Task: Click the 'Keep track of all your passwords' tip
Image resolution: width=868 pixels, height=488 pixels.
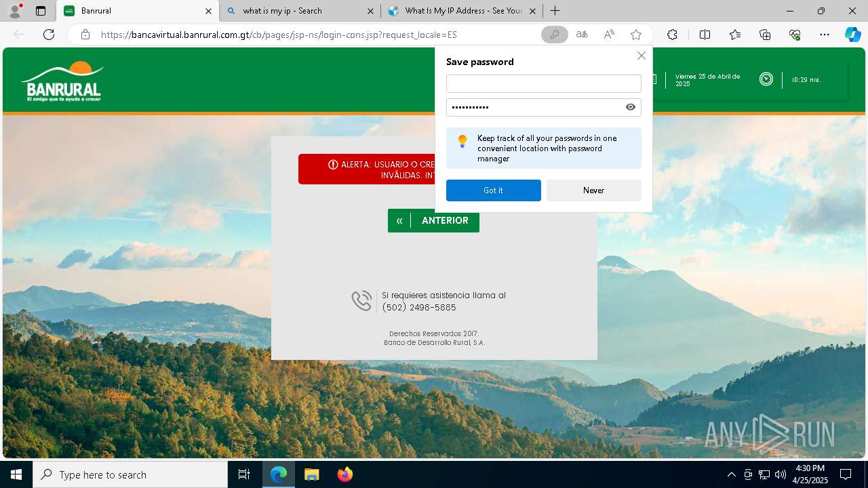Action: [x=544, y=148]
